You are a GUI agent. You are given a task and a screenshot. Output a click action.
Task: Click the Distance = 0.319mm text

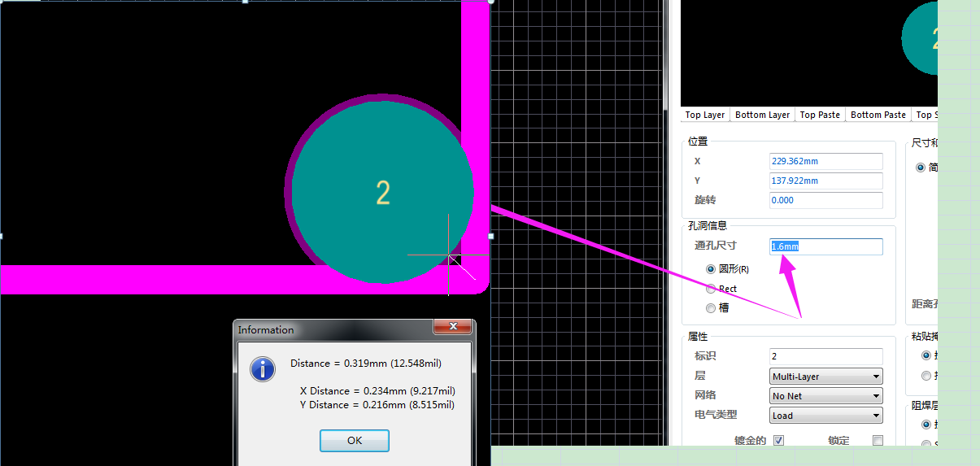[366, 364]
